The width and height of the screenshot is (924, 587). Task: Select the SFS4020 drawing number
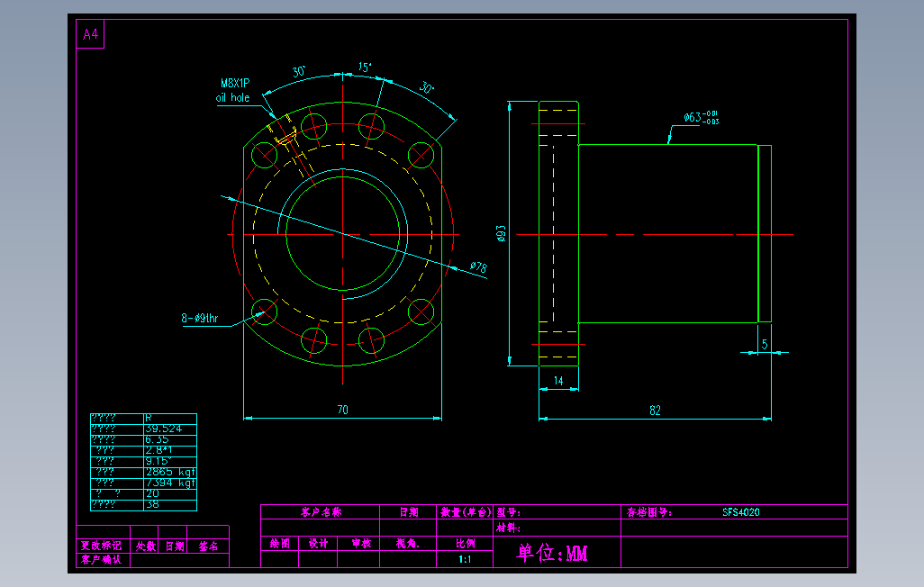click(x=741, y=512)
